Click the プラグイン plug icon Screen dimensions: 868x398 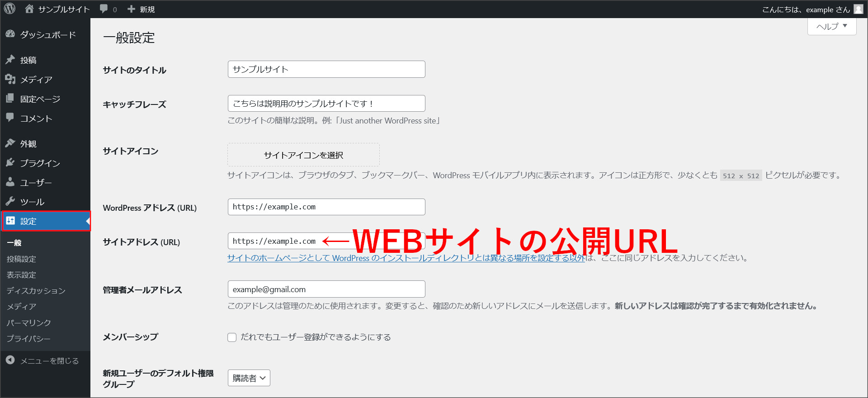[10, 163]
